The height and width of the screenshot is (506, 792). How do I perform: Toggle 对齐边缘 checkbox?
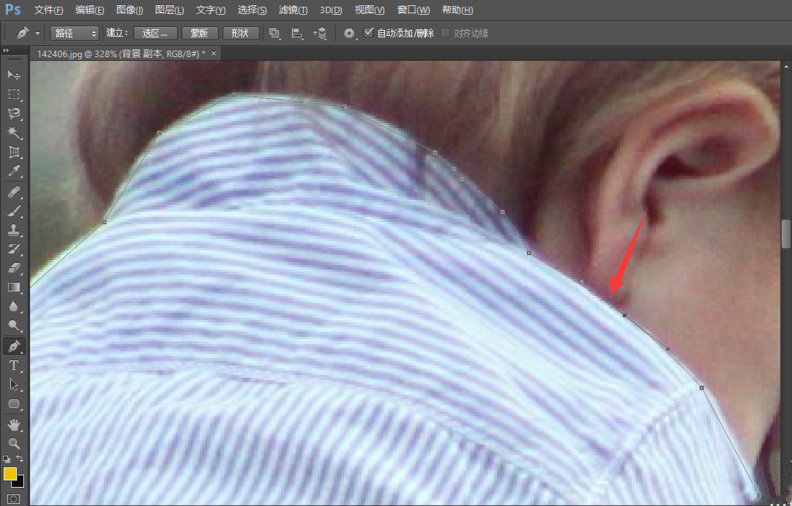point(445,33)
